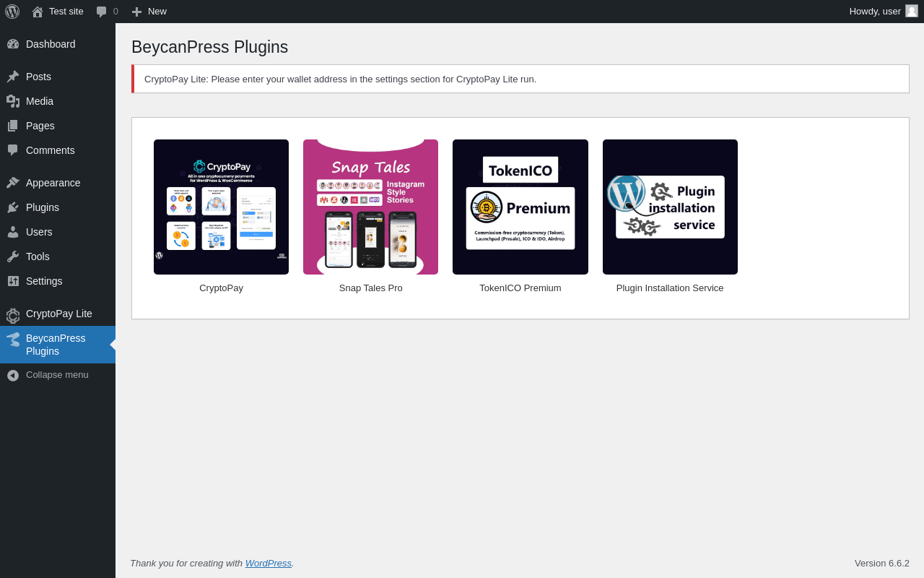
Task: Click the Pages icon in sidebar
Action: tap(13, 126)
